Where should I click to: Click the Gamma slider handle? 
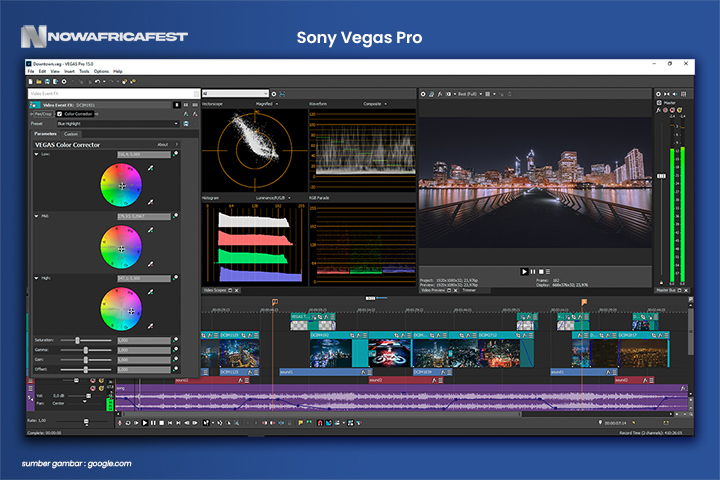pos(85,350)
